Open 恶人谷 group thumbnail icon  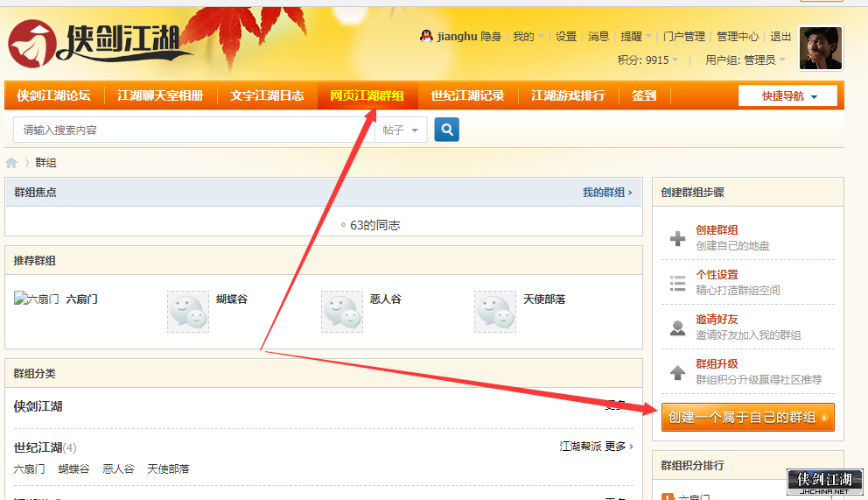(342, 311)
